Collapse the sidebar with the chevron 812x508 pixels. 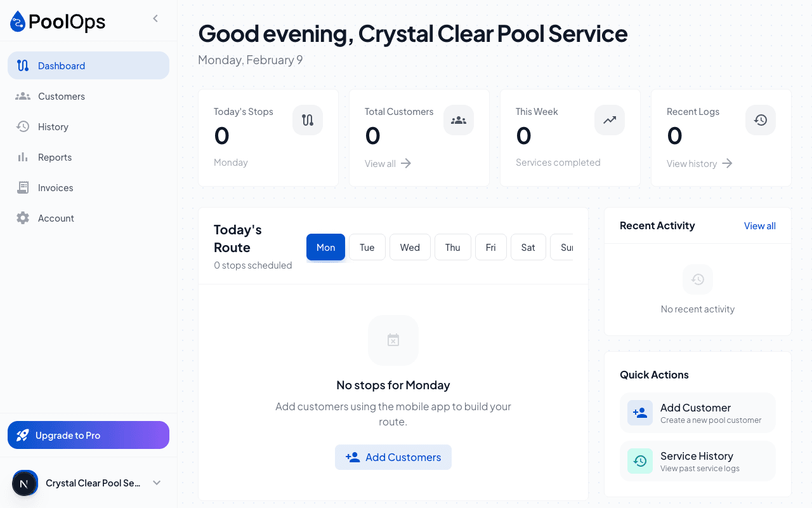tap(155, 18)
